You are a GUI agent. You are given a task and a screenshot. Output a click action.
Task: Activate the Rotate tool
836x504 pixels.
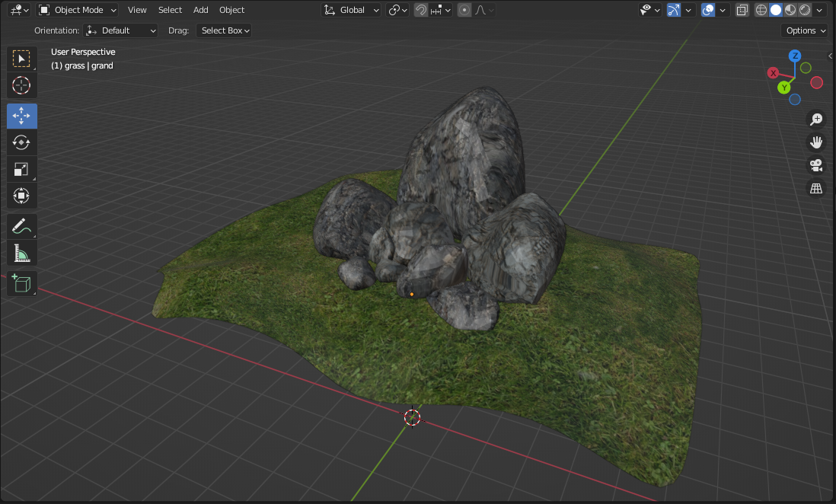point(21,142)
